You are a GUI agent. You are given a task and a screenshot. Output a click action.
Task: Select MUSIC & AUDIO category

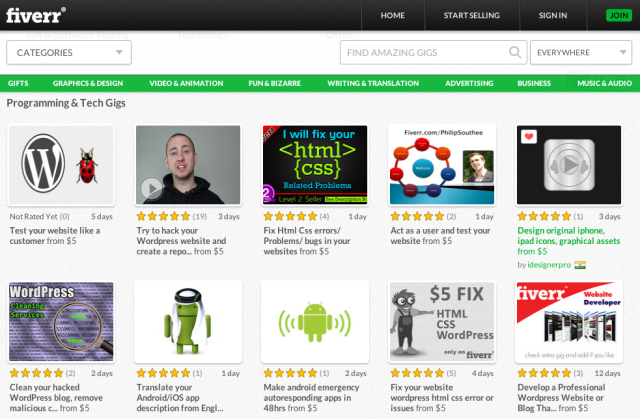pos(604,83)
